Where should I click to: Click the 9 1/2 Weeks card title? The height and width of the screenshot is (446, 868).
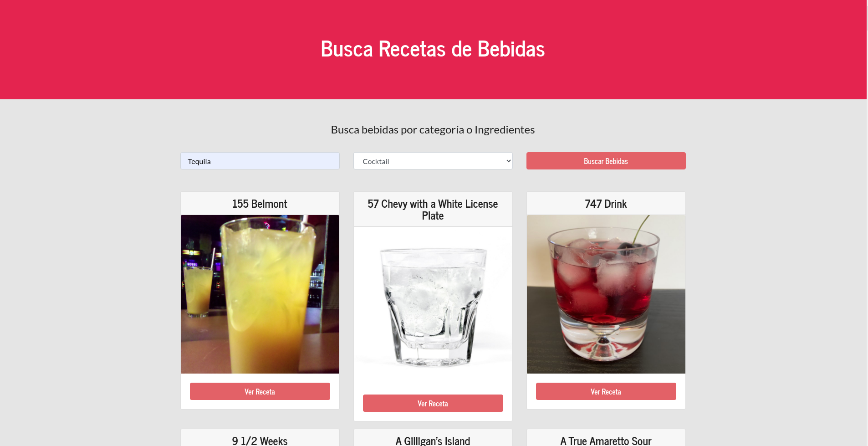pos(260,441)
